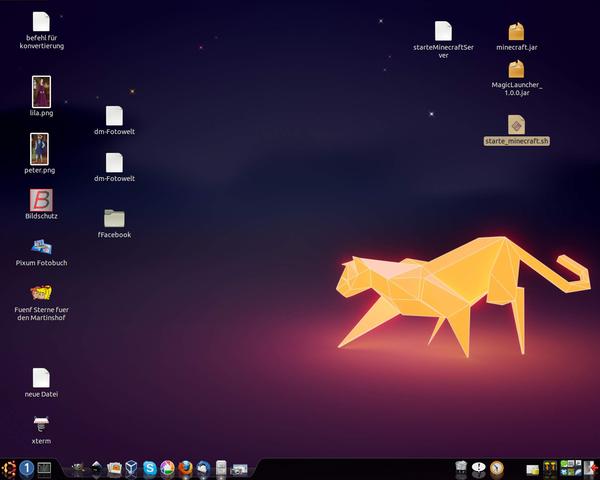
Task: Select the minecraft.jar archive icon
Action: pyautogui.click(x=517, y=31)
